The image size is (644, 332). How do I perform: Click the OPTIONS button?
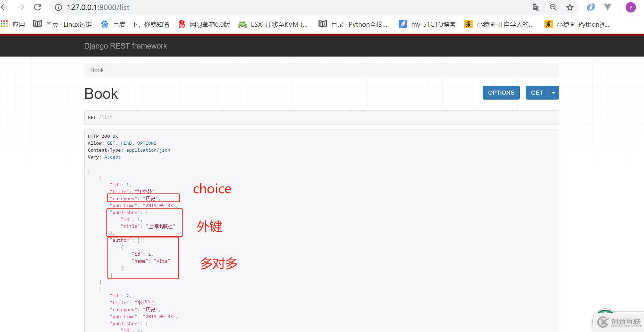501,93
